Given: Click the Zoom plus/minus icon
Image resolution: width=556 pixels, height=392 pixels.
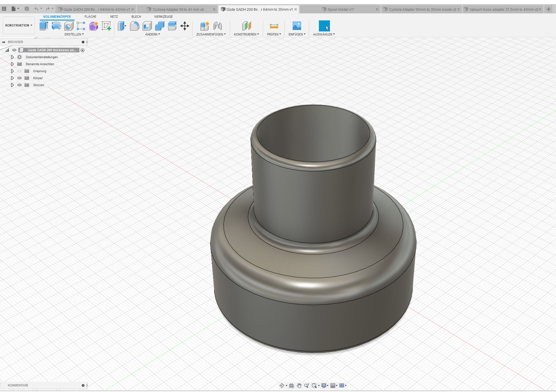Looking at the screenshot, I should coord(306,386).
